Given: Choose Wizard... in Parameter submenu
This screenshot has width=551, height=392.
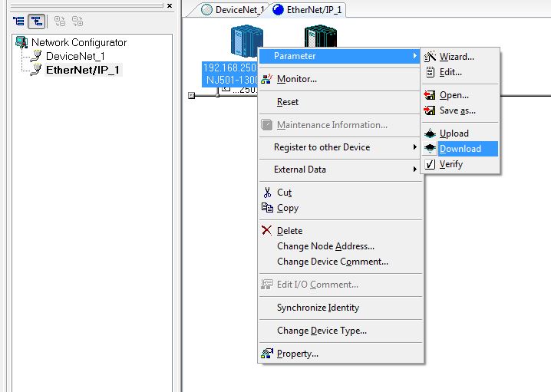Looking at the screenshot, I should [x=460, y=57].
